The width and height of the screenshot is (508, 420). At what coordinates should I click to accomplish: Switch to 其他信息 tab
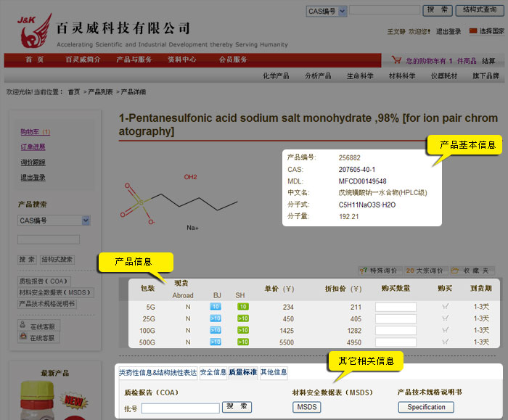click(274, 372)
